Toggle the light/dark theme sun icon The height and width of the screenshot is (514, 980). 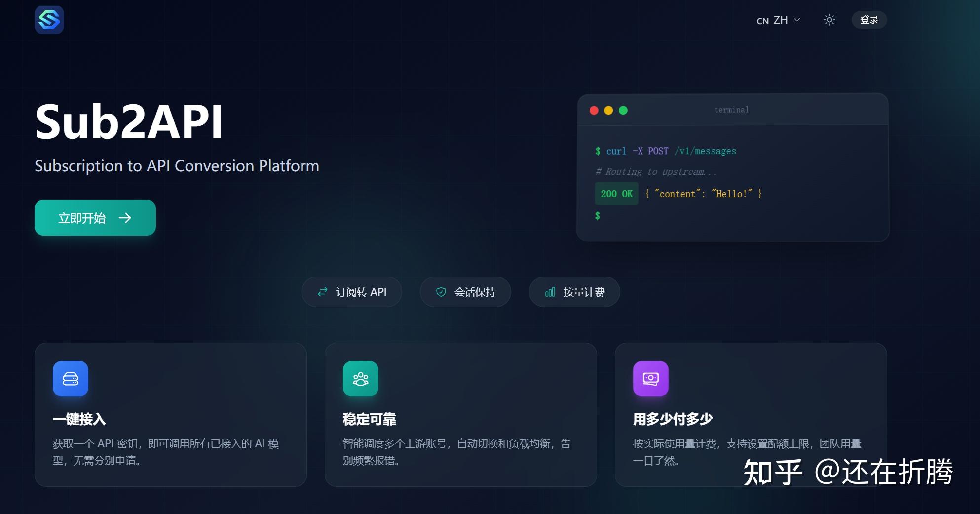point(829,20)
